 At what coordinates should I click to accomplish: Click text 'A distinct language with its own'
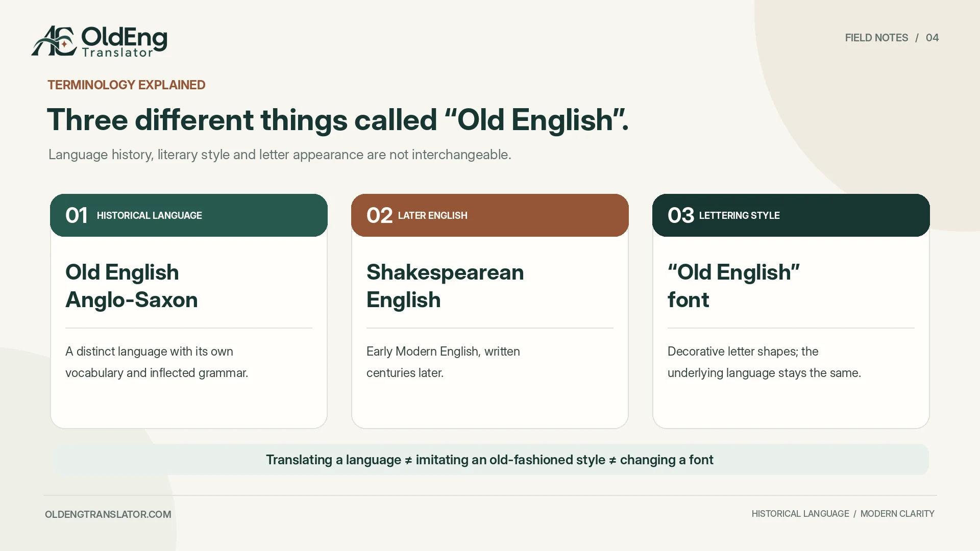pyautogui.click(x=149, y=352)
